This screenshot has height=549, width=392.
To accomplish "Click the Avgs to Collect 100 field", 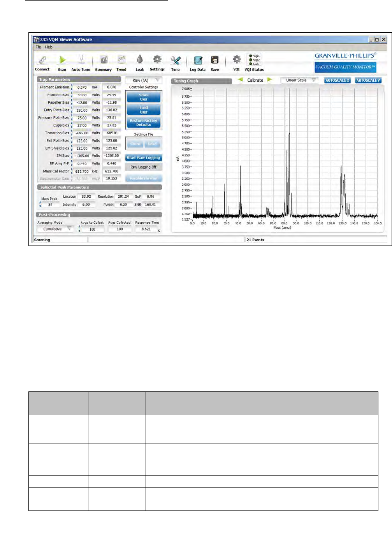I will click(92, 229).
